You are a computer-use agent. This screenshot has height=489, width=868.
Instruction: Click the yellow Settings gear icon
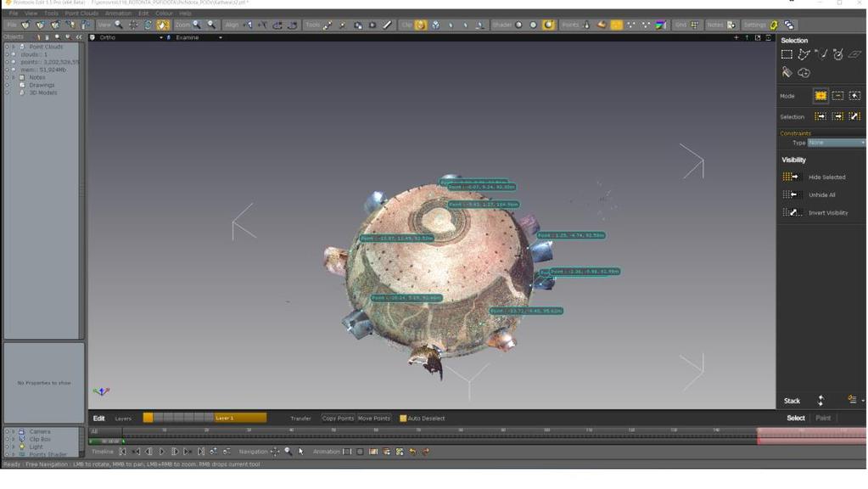point(774,25)
